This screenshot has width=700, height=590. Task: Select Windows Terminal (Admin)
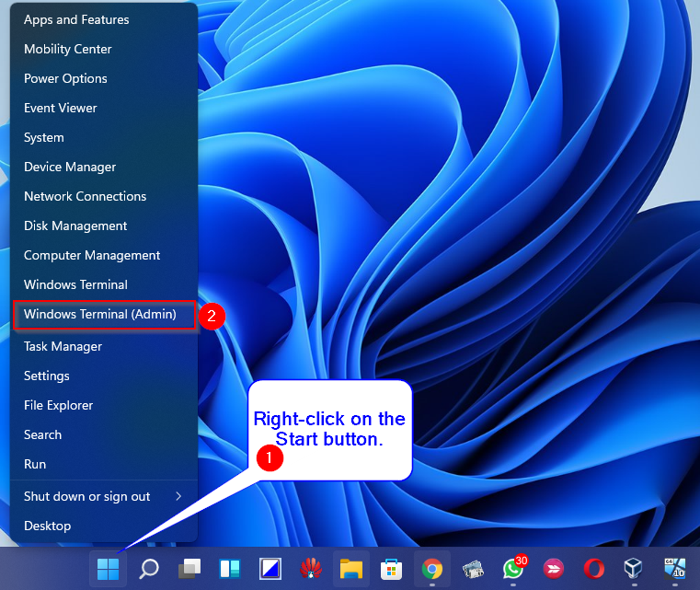pyautogui.click(x=104, y=315)
